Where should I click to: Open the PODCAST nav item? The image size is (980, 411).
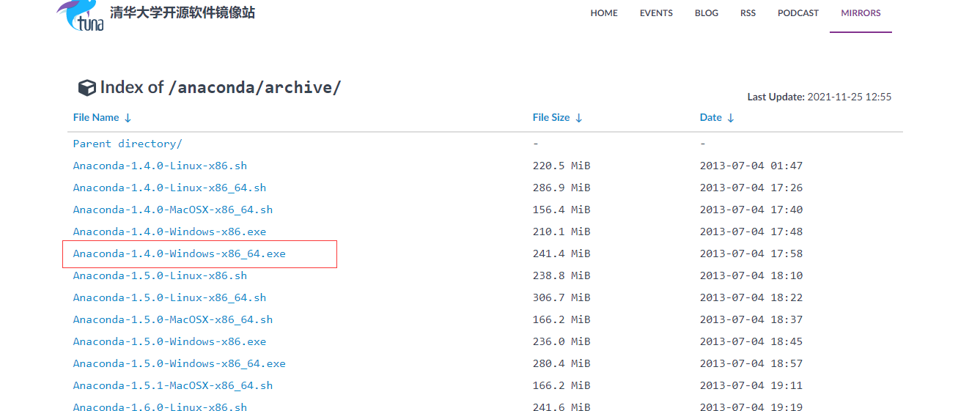(798, 13)
